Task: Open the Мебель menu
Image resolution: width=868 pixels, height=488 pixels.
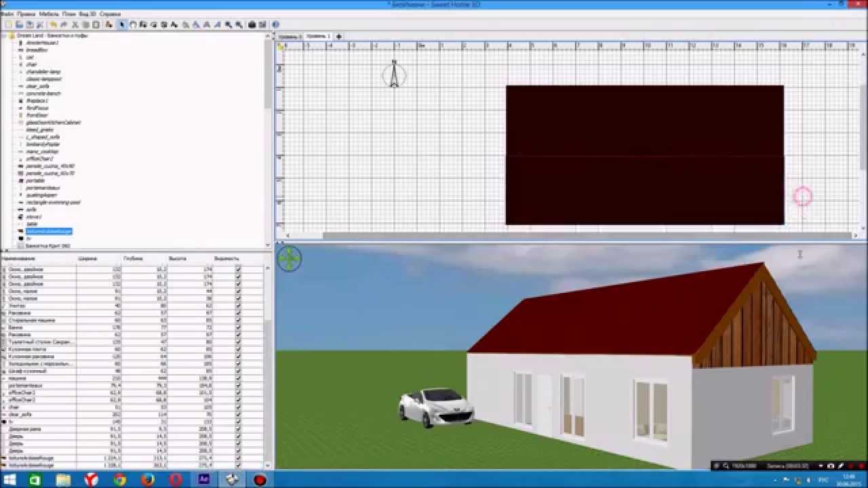Action: point(48,14)
